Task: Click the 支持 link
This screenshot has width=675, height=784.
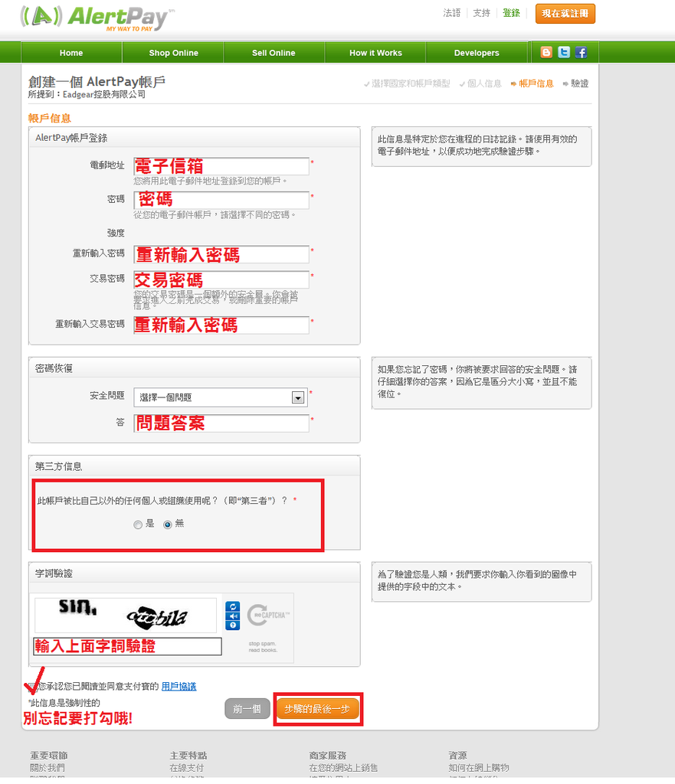Action: (481, 13)
